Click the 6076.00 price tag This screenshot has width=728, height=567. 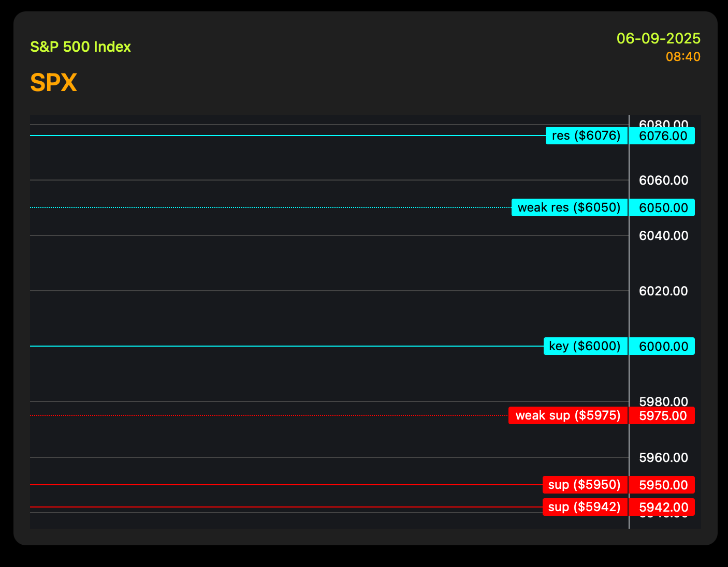click(662, 136)
